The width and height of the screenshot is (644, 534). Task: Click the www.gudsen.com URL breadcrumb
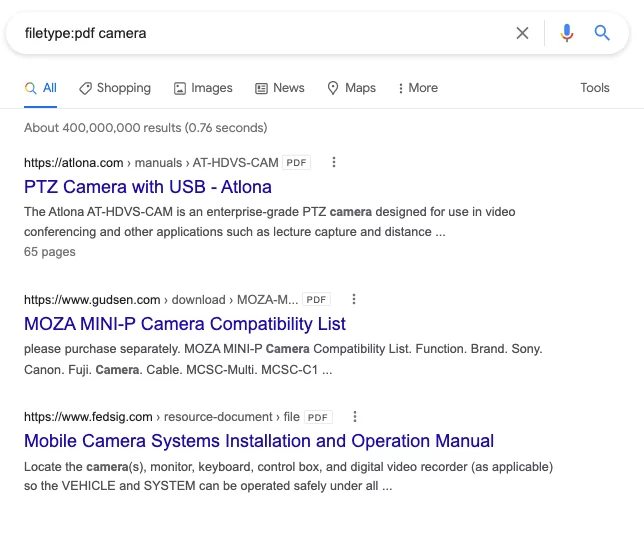(161, 299)
